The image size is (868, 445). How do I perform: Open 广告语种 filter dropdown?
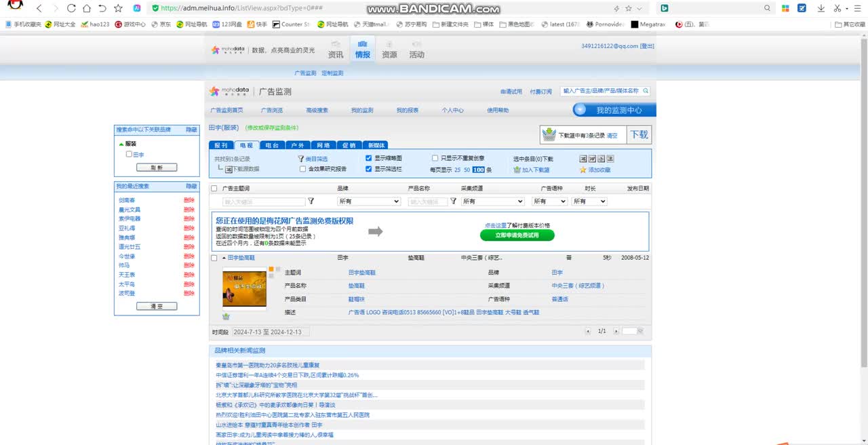pyautogui.click(x=549, y=201)
